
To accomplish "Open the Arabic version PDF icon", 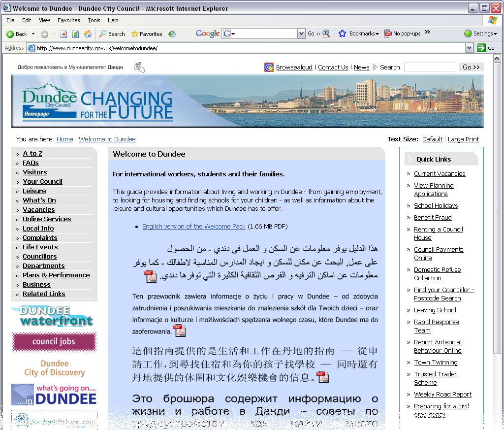I will tap(150, 276).
